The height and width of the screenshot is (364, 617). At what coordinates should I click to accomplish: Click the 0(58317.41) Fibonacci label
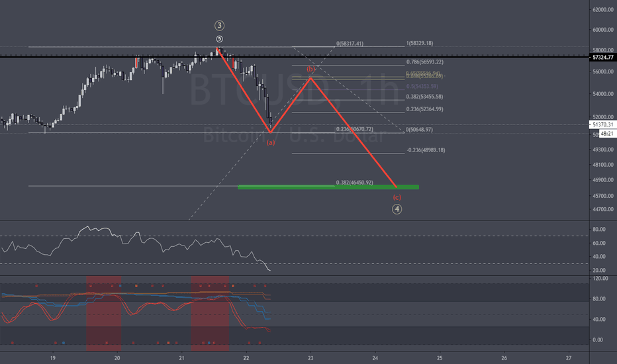(x=350, y=44)
